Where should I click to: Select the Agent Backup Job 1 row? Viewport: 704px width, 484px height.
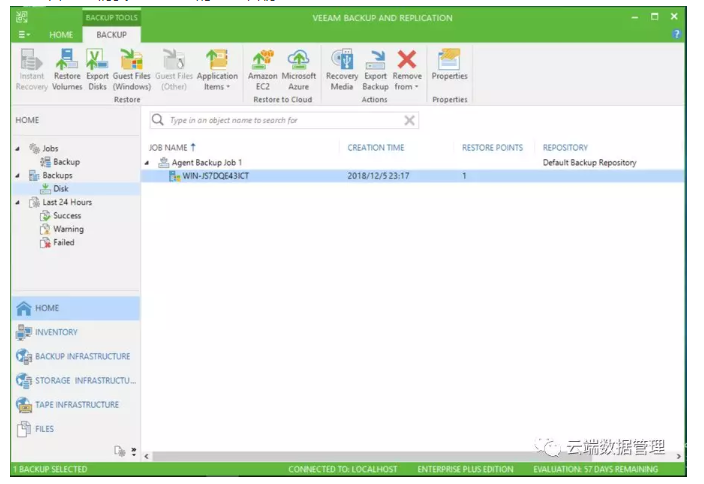(413, 163)
